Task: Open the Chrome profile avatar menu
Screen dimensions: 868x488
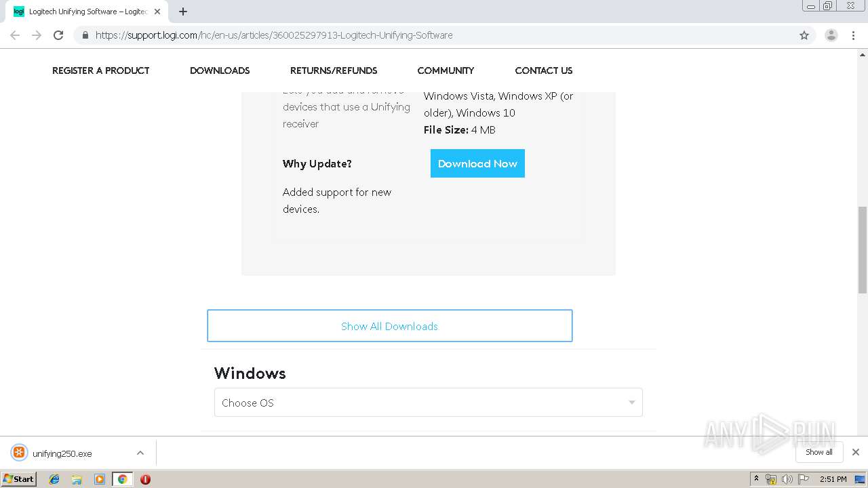Action: click(x=831, y=35)
